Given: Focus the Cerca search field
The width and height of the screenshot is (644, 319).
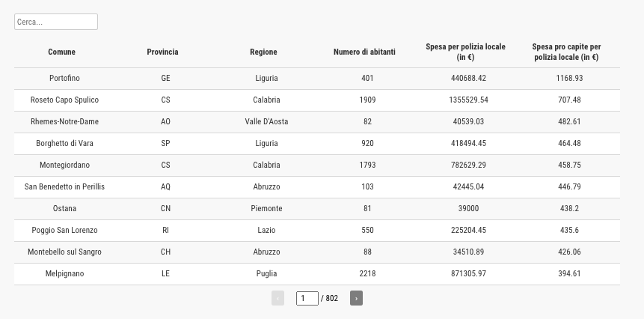Looking at the screenshot, I should click(x=56, y=22).
